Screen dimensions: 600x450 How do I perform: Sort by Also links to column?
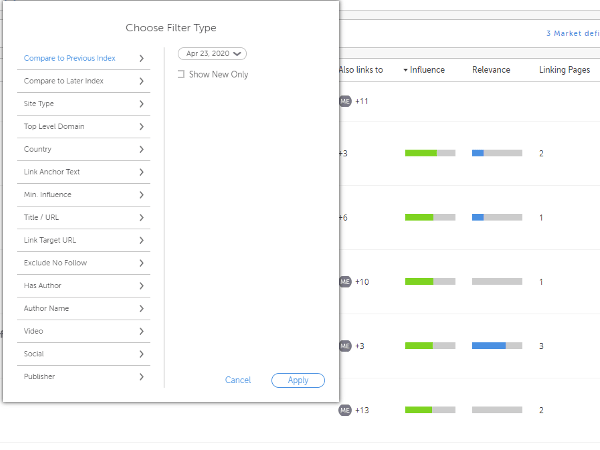click(x=361, y=70)
